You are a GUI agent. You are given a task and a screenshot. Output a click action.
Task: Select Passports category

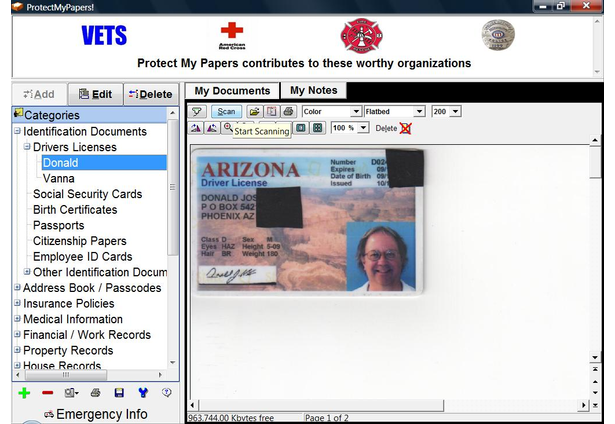pyautogui.click(x=58, y=226)
